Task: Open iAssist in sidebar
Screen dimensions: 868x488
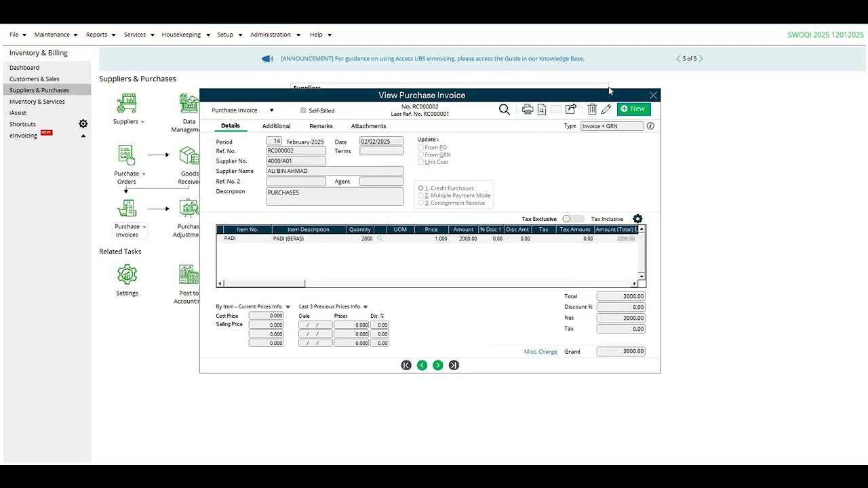Action: [18, 113]
